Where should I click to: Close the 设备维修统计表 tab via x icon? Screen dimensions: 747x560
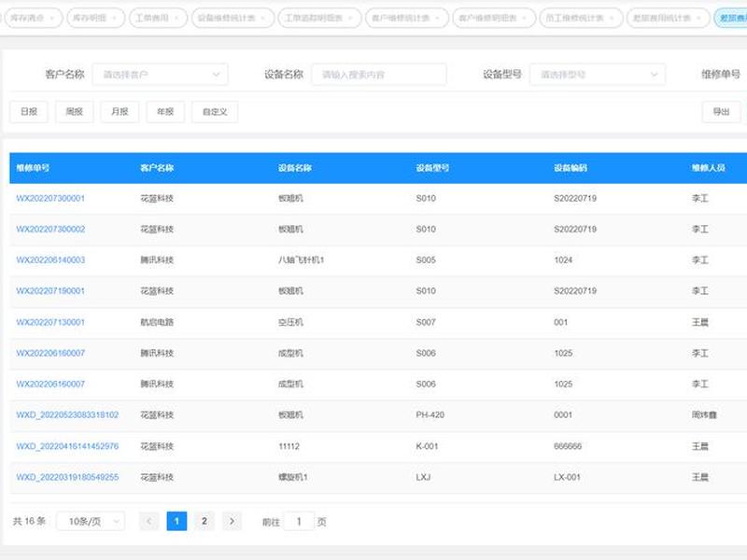pyautogui.click(x=263, y=18)
